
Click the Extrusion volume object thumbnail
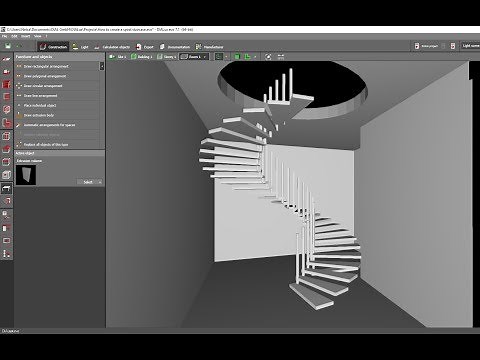(26, 175)
